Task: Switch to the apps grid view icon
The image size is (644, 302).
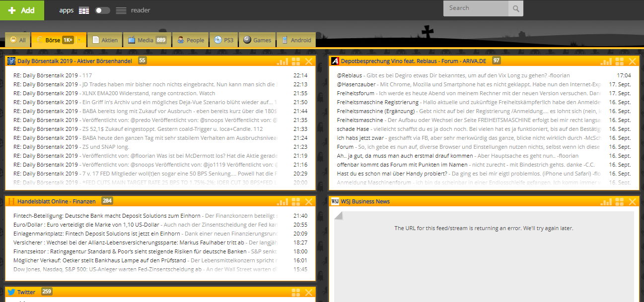Action: click(x=84, y=10)
